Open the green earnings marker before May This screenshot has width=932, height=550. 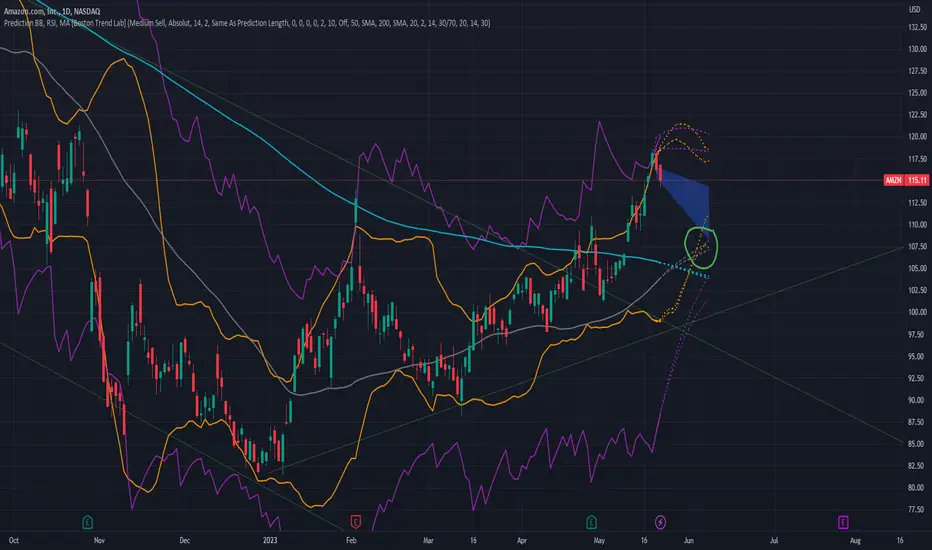coord(591,523)
